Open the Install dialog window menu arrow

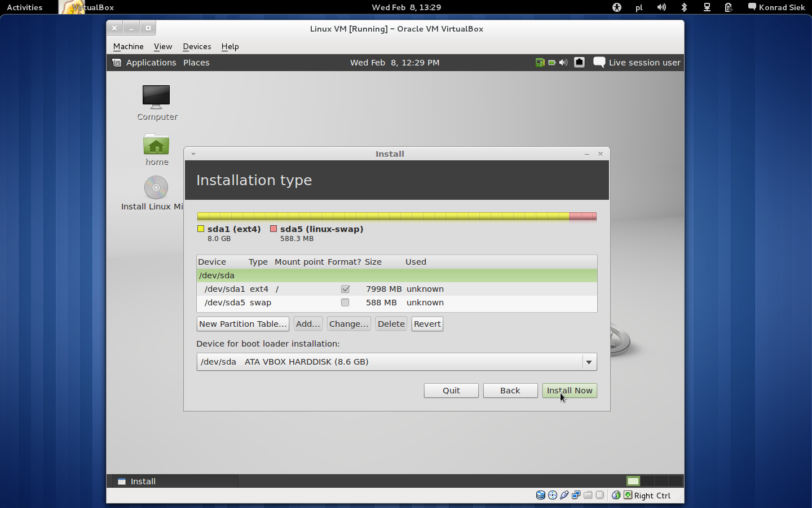coord(193,154)
